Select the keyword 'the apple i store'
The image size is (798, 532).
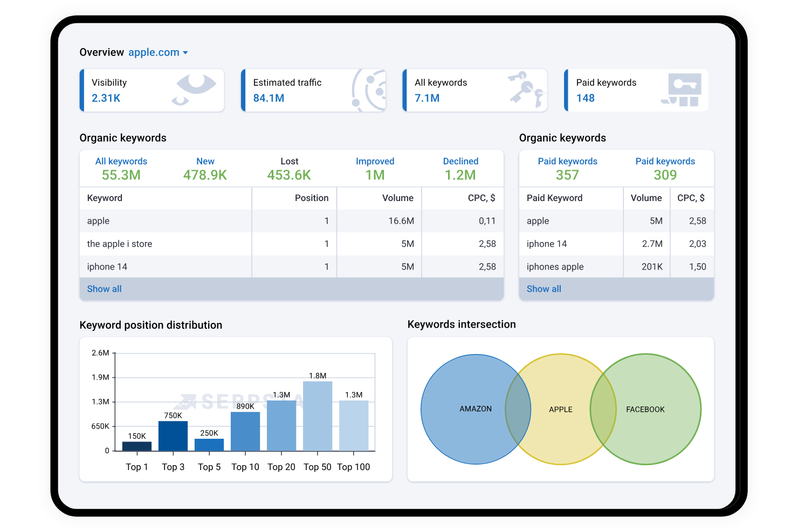pyautogui.click(x=119, y=244)
